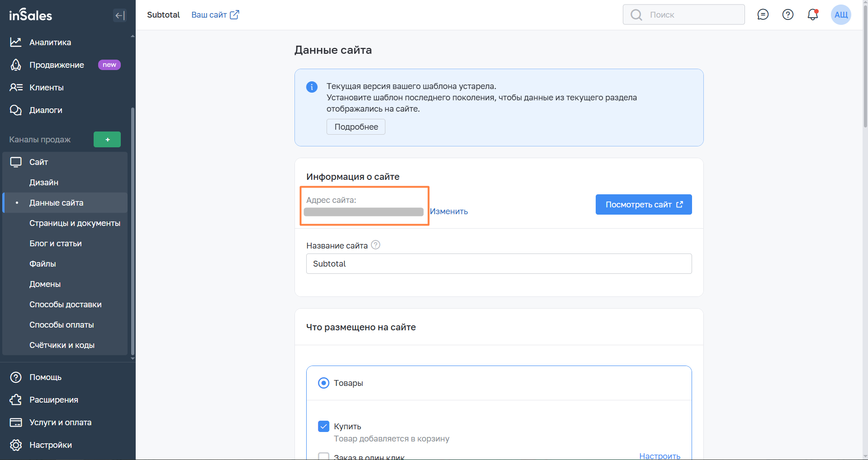Select the Товары radio button
Image resolution: width=868 pixels, height=460 pixels.
[x=323, y=383]
